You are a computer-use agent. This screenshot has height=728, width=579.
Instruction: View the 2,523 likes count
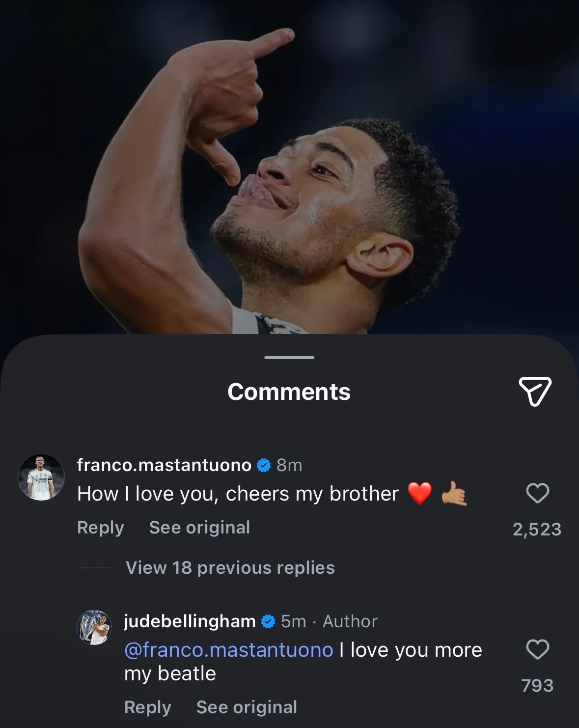coord(537,529)
